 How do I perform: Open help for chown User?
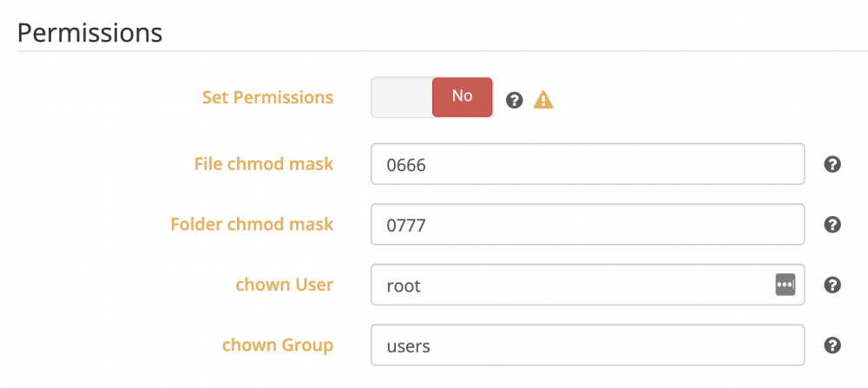[832, 285]
